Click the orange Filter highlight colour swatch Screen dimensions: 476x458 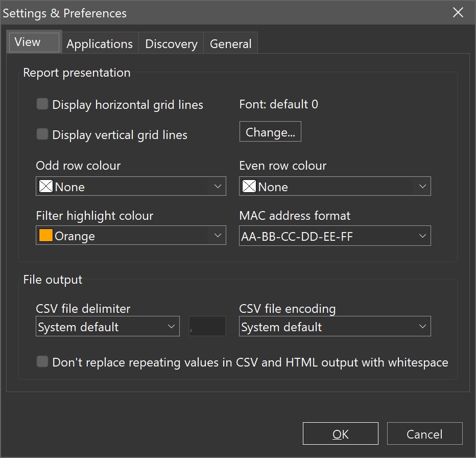click(x=46, y=236)
